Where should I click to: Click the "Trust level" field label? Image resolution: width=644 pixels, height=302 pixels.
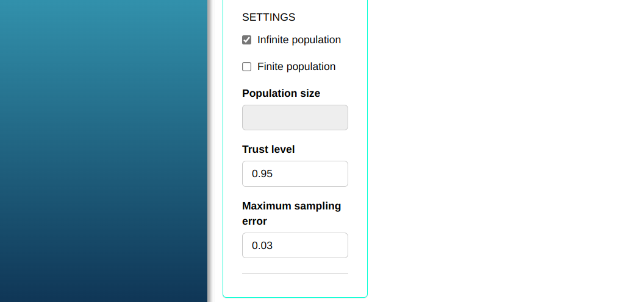268,149
